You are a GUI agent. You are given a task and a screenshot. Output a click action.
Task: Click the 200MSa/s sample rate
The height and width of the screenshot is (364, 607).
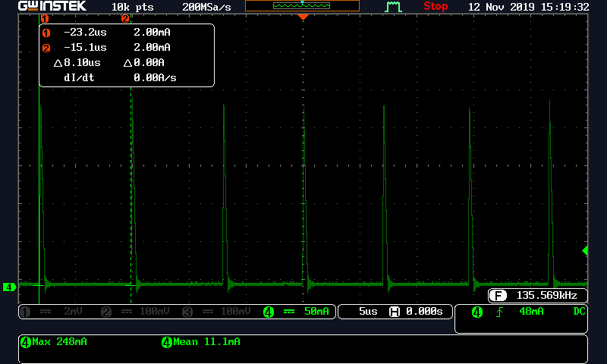(x=206, y=7)
